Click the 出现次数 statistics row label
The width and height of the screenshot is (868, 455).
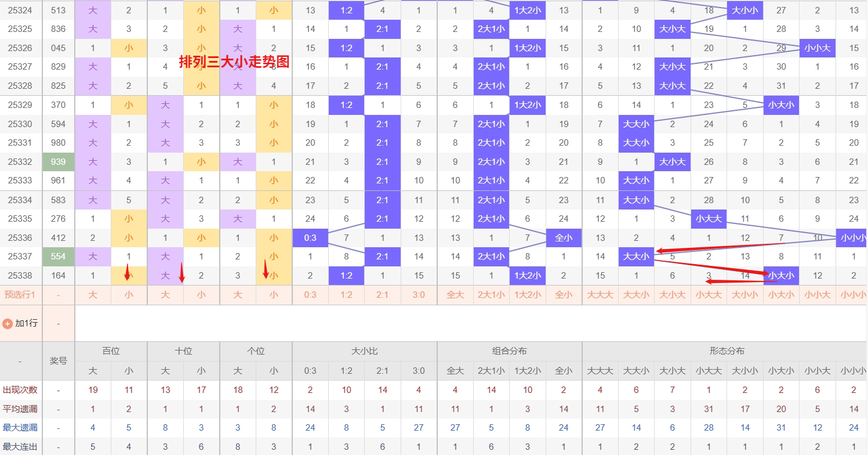coord(20,390)
